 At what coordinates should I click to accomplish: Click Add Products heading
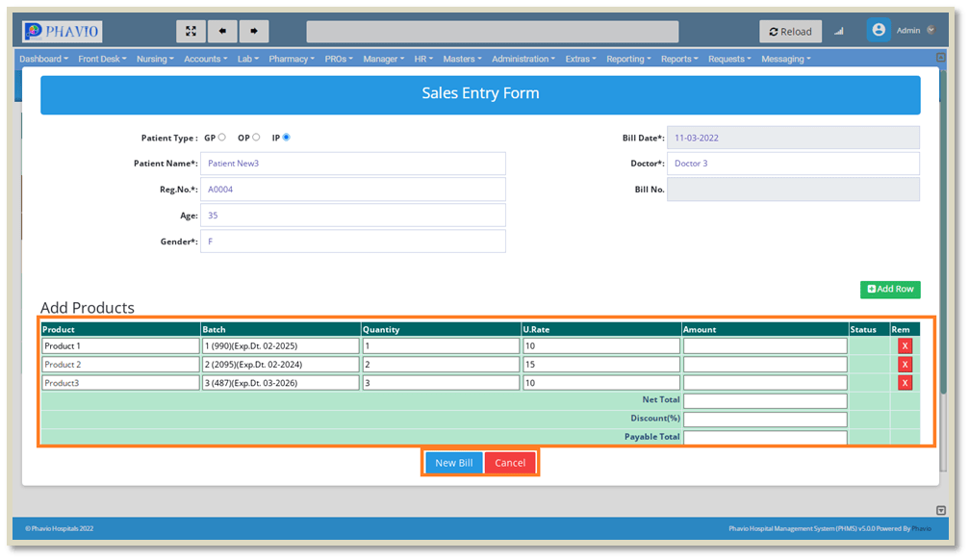pyautogui.click(x=88, y=308)
